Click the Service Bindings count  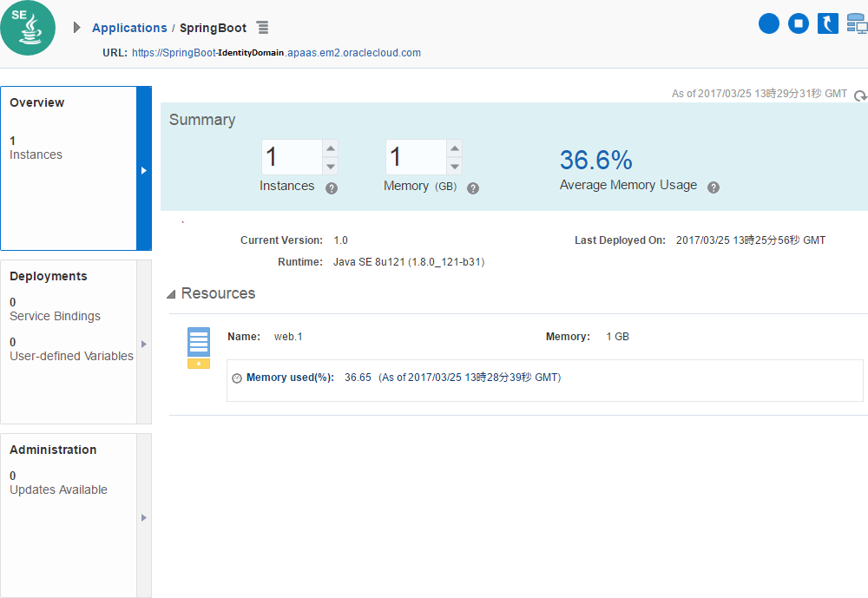[x=13, y=302]
